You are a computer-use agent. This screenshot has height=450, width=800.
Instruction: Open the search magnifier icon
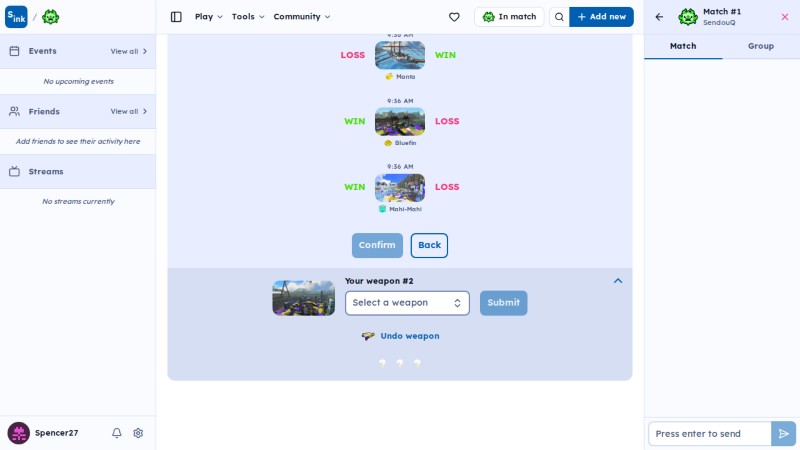(559, 17)
